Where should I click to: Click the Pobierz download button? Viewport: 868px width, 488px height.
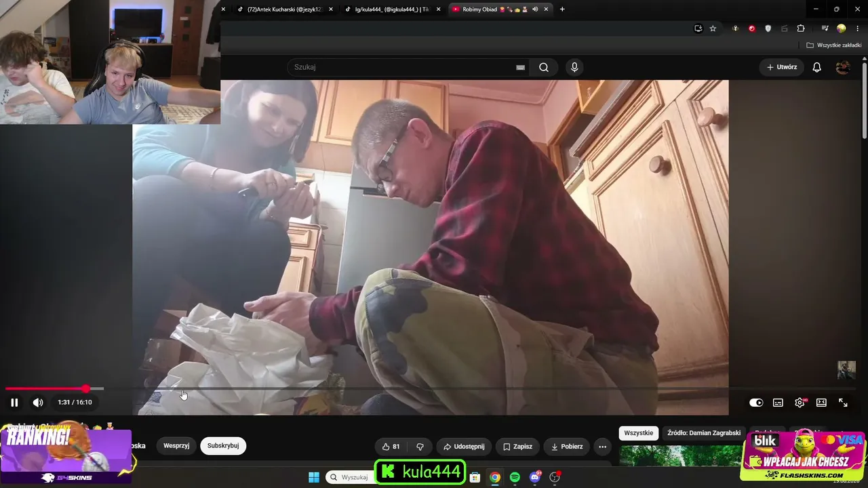point(567,447)
